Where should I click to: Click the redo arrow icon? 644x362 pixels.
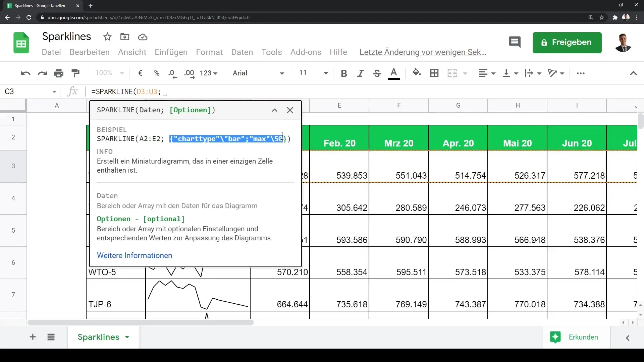42,73
